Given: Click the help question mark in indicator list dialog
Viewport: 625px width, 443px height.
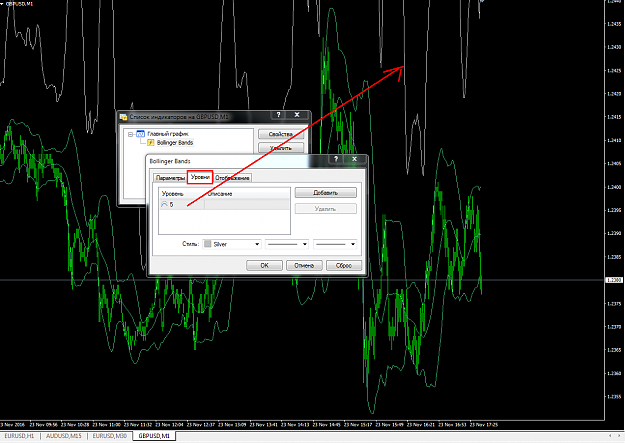Looking at the screenshot, I should [x=278, y=115].
